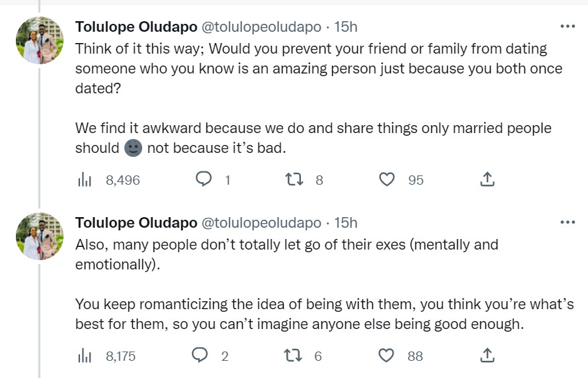Image resolution: width=588 pixels, height=378 pixels.
Task: Open more options menu on first tweet
Action: pos(567,26)
